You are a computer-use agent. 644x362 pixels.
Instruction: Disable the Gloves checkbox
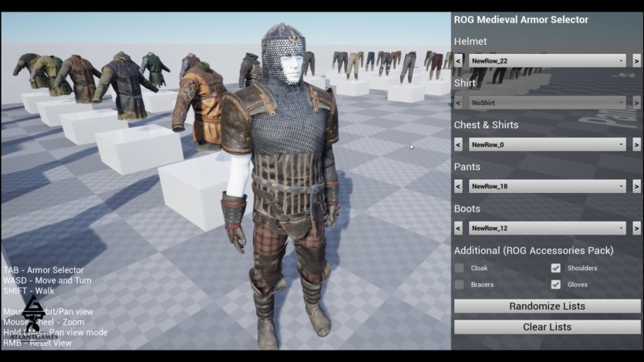coord(556,284)
